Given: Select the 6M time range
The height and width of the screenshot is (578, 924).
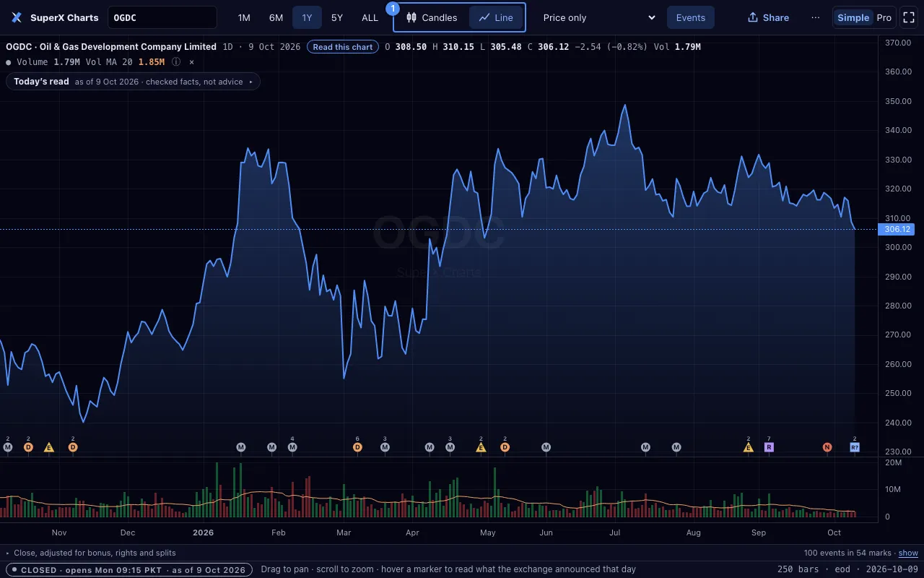Looking at the screenshot, I should point(276,17).
